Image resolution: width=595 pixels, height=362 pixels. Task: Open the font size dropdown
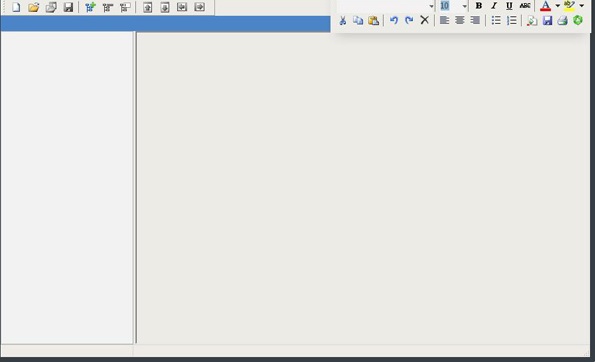464,6
